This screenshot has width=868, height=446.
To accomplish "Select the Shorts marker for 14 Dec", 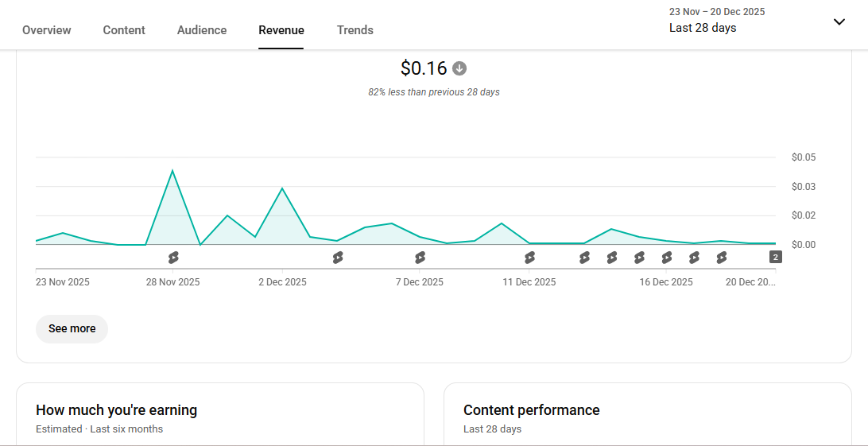I will coord(612,258).
